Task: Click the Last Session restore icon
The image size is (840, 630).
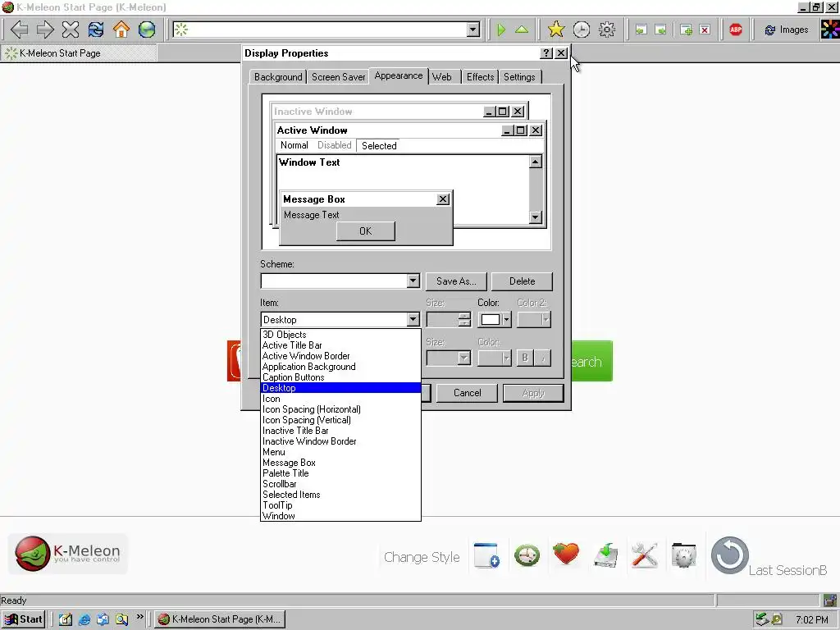Action: pos(730,555)
